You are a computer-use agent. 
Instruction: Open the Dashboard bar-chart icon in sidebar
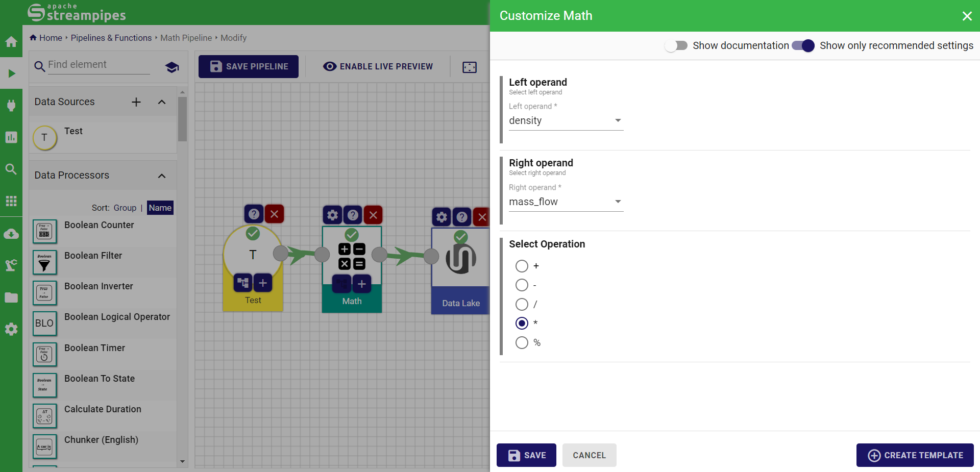pos(11,137)
